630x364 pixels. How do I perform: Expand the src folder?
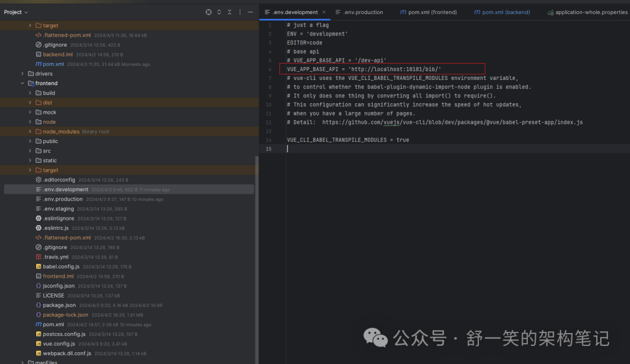coord(30,150)
